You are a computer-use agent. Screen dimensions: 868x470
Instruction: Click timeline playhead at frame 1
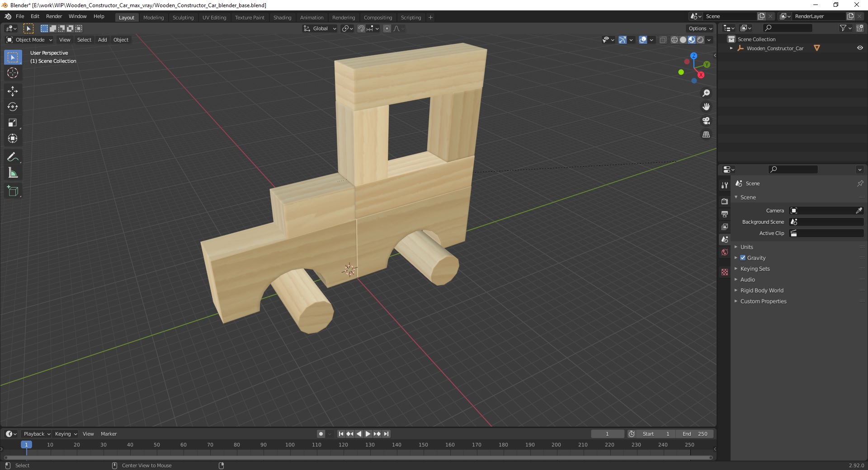[x=26, y=445]
